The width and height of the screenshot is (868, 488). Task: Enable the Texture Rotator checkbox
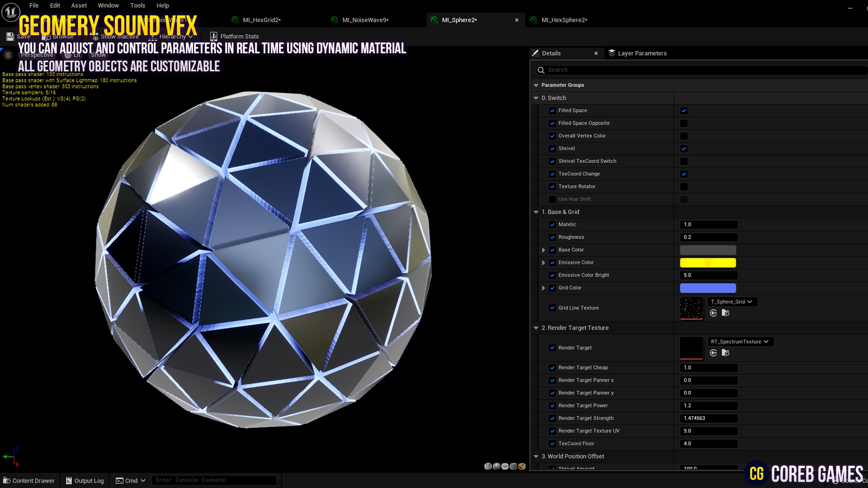pos(684,187)
